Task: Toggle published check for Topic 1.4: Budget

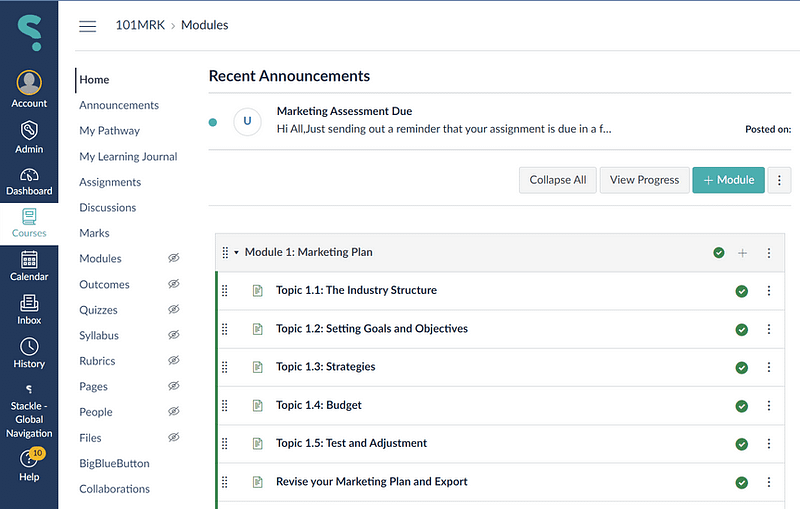Action: click(742, 406)
